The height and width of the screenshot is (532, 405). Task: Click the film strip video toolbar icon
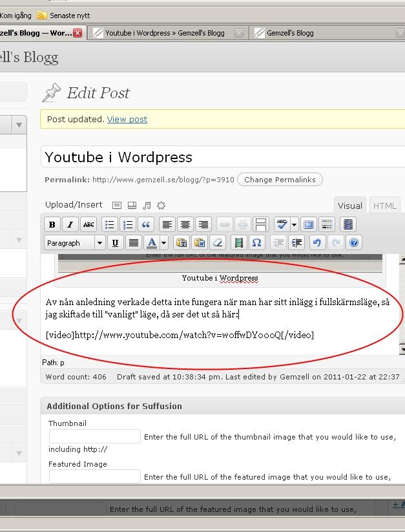point(348,224)
